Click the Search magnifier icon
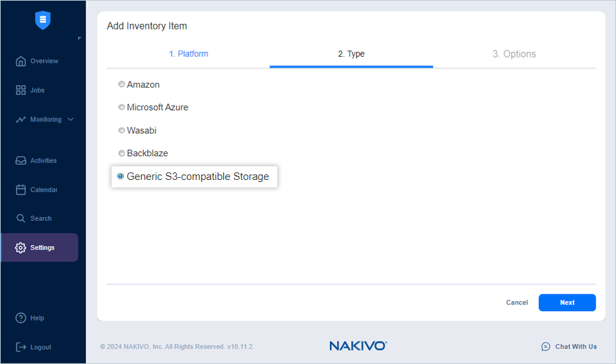Screen dimensions: 616x364 [21, 218]
